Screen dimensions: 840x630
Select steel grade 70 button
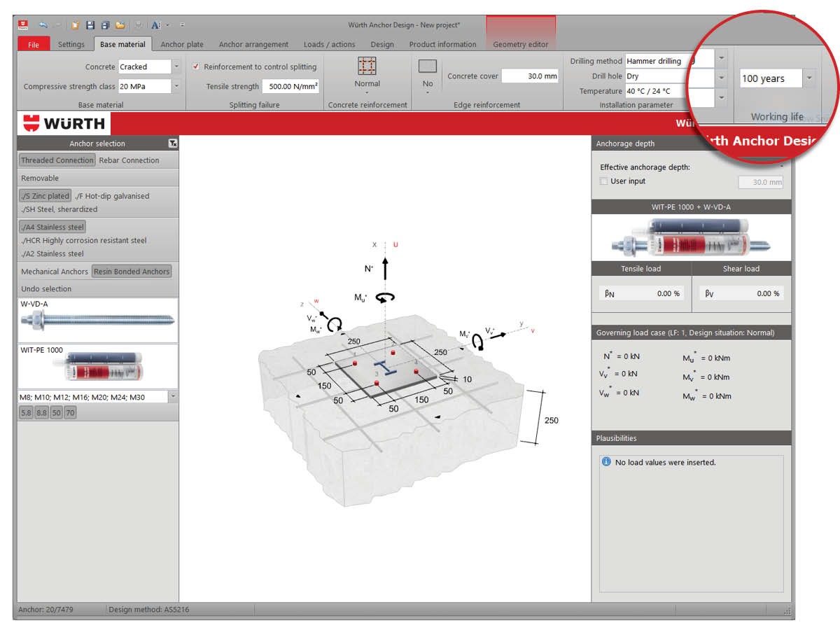pyautogui.click(x=70, y=413)
